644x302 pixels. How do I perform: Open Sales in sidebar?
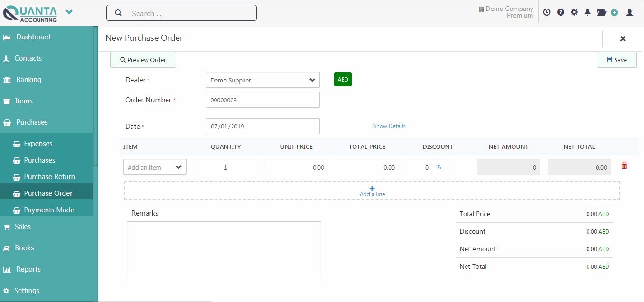(47, 227)
